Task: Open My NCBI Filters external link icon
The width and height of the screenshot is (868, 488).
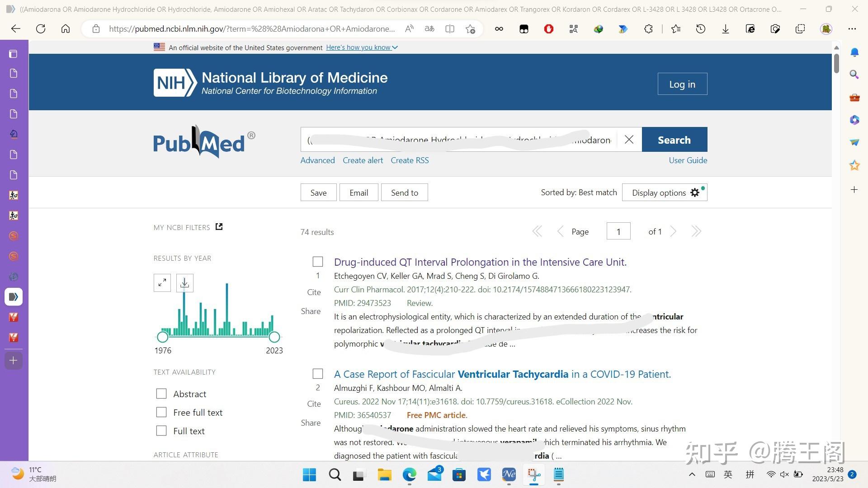Action: pyautogui.click(x=219, y=227)
